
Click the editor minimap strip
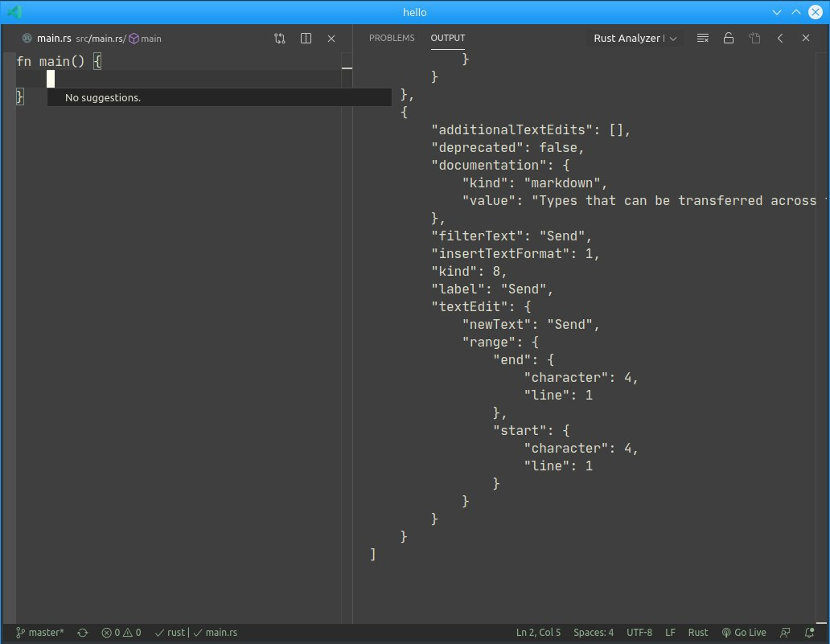click(347, 338)
